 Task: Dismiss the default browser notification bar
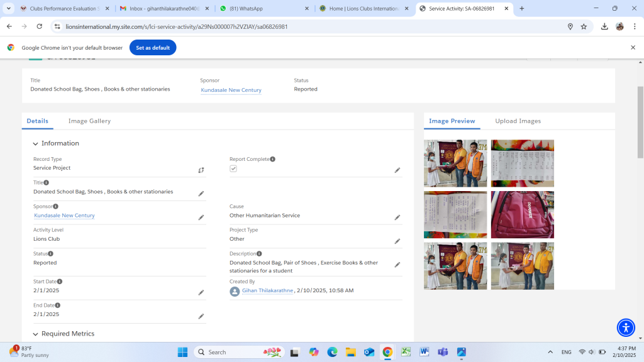(633, 48)
